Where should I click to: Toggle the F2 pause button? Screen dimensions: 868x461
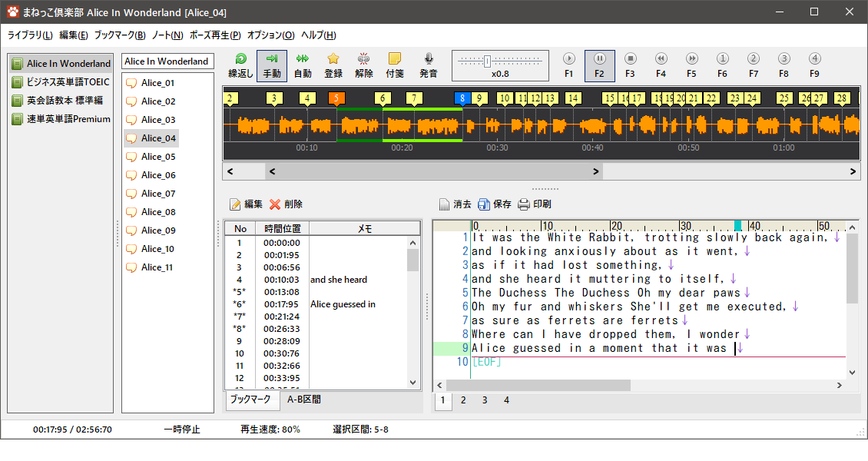pos(599,66)
